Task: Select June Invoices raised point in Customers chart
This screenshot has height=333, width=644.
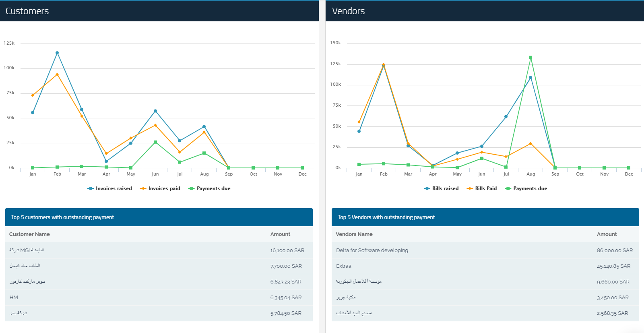Action: [x=155, y=111]
